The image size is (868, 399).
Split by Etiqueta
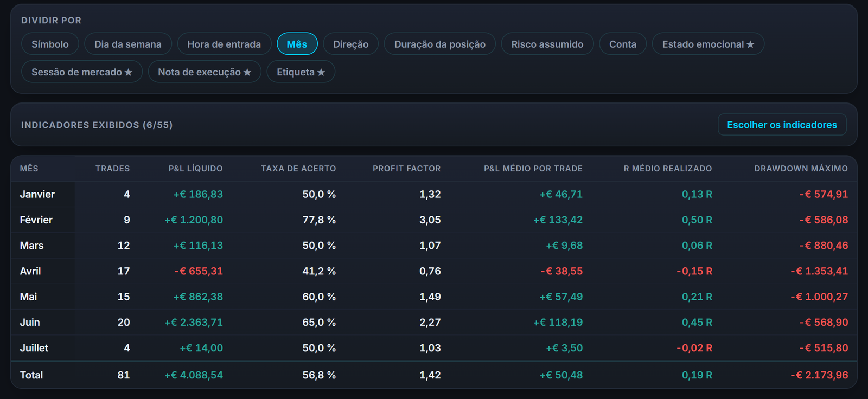(x=301, y=72)
